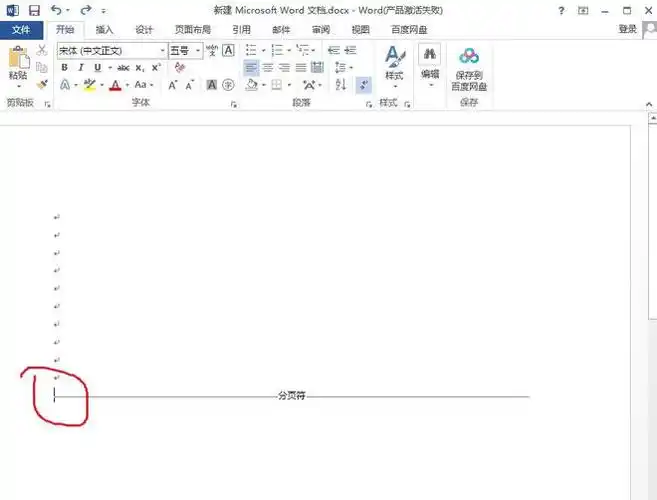Decrease paragraph indent
Image resolution: width=657 pixels, height=500 pixels.
(334, 51)
